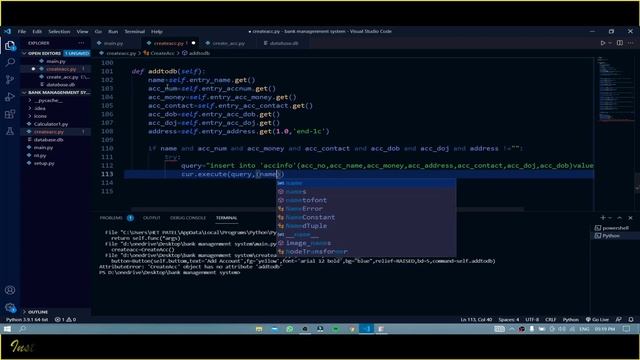640x360 pixels.
Task: Open Calculator1.py in file tree
Action: pos(51,124)
